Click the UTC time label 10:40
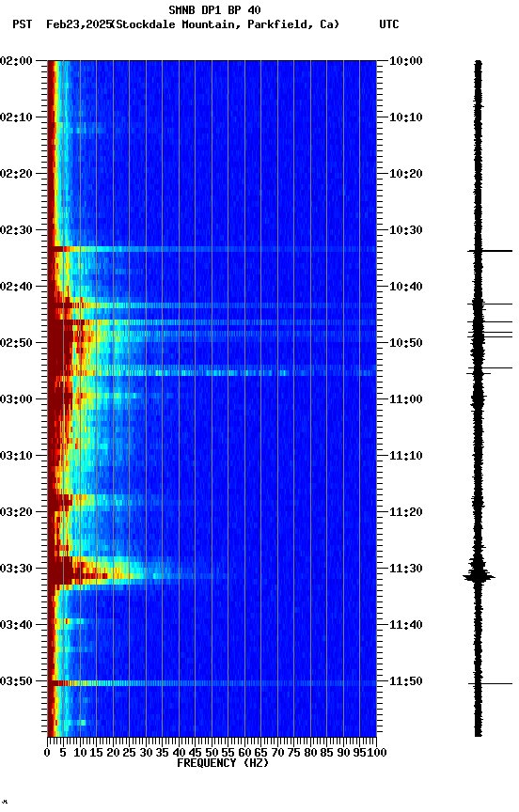Viewport: 519px width, 812px height. pos(405,287)
